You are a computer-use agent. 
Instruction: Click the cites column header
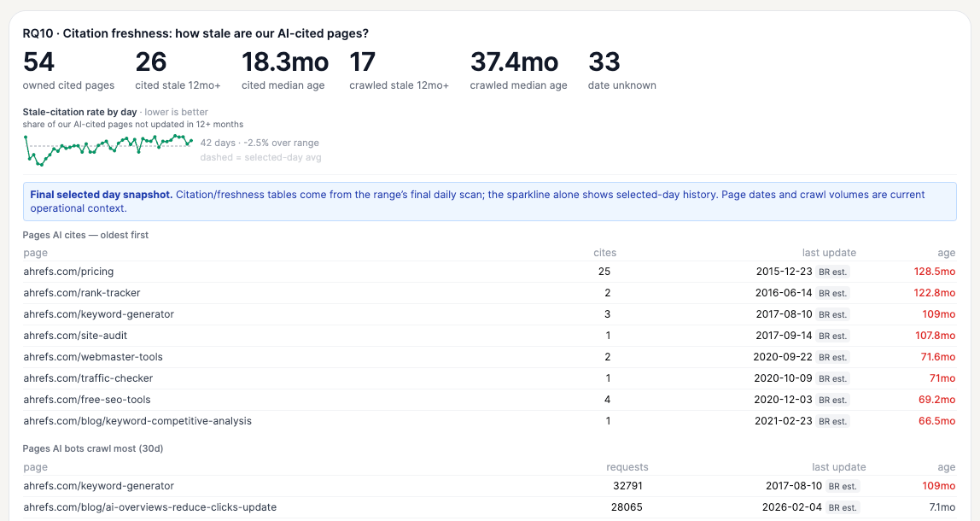604,253
